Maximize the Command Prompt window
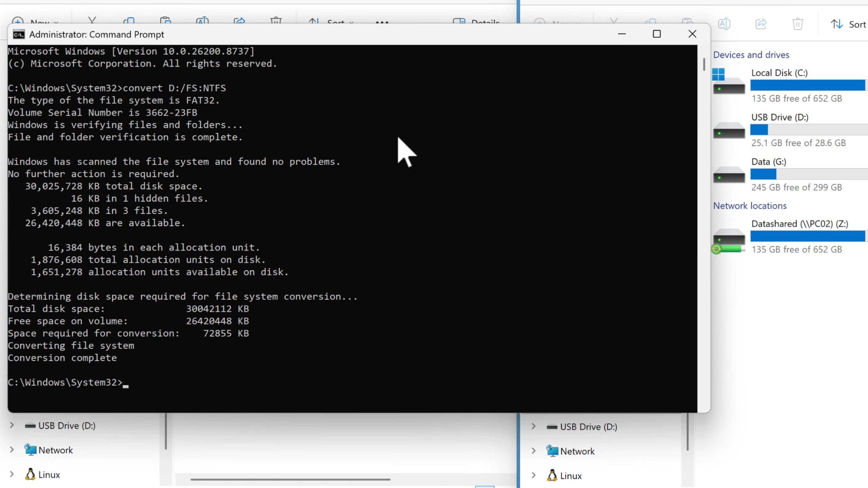Screen dimensions: 868x488 click(x=657, y=34)
